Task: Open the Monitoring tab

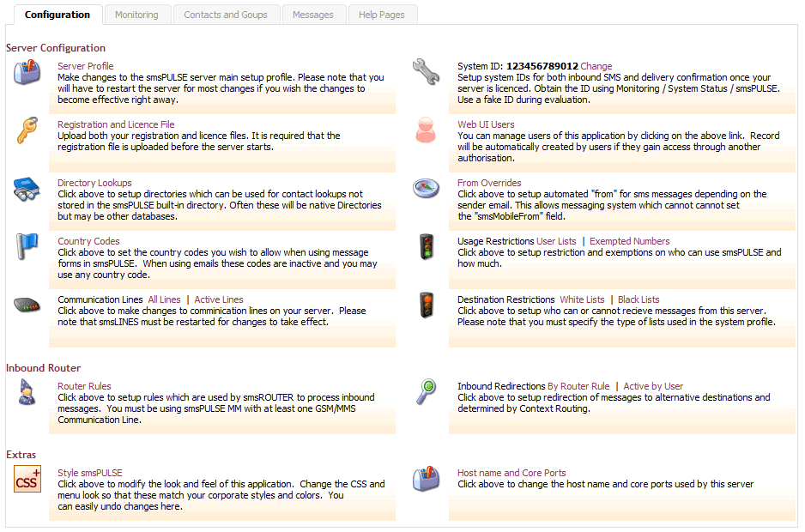Action: point(136,15)
